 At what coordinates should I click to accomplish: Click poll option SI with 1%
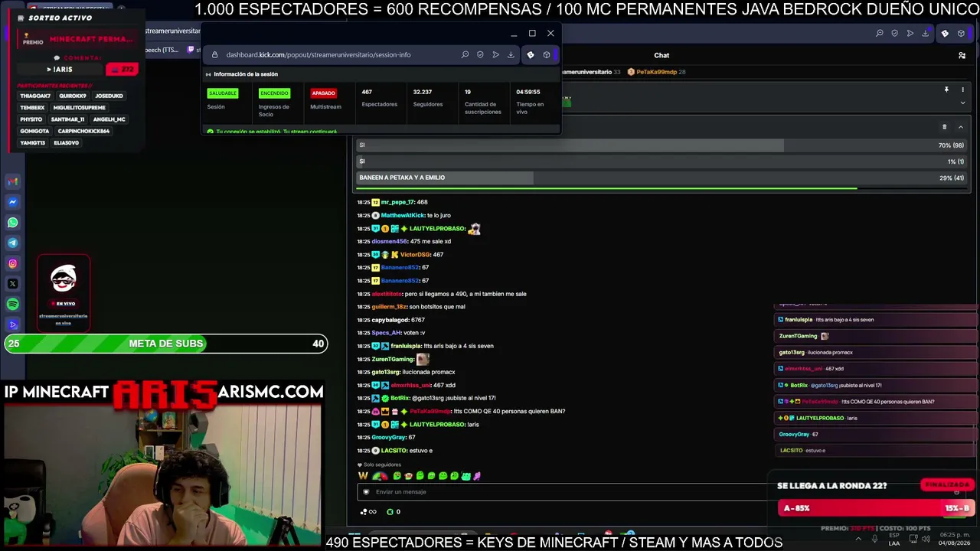[661, 161]
